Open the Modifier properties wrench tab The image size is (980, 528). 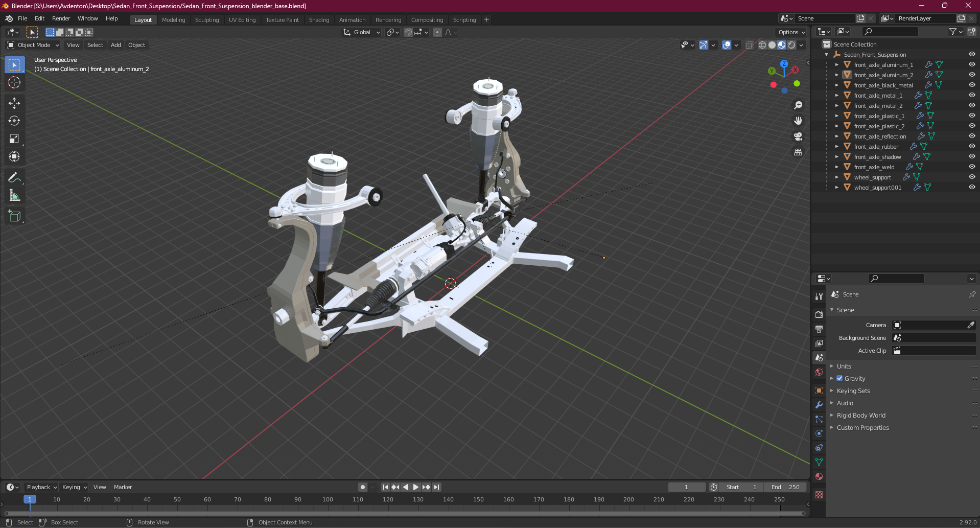point(819,405)
